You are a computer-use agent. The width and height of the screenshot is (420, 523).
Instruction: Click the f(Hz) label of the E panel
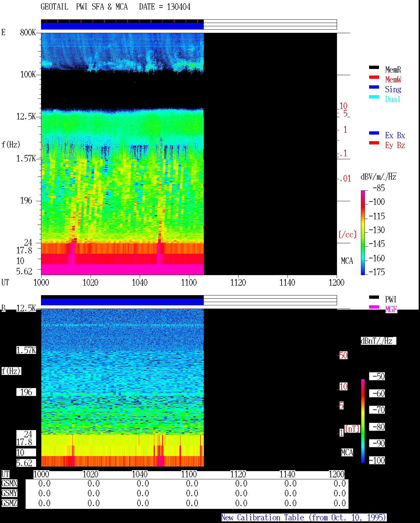coord(11,144)
